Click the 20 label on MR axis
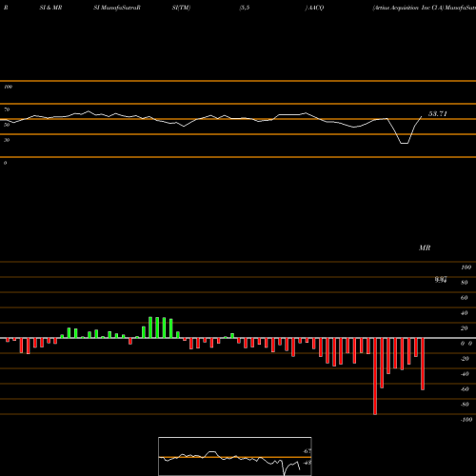476x476 pixels. (465, 328)
